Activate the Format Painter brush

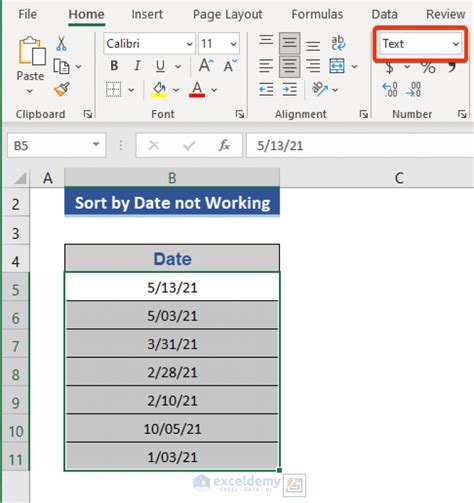pos(62,89)
